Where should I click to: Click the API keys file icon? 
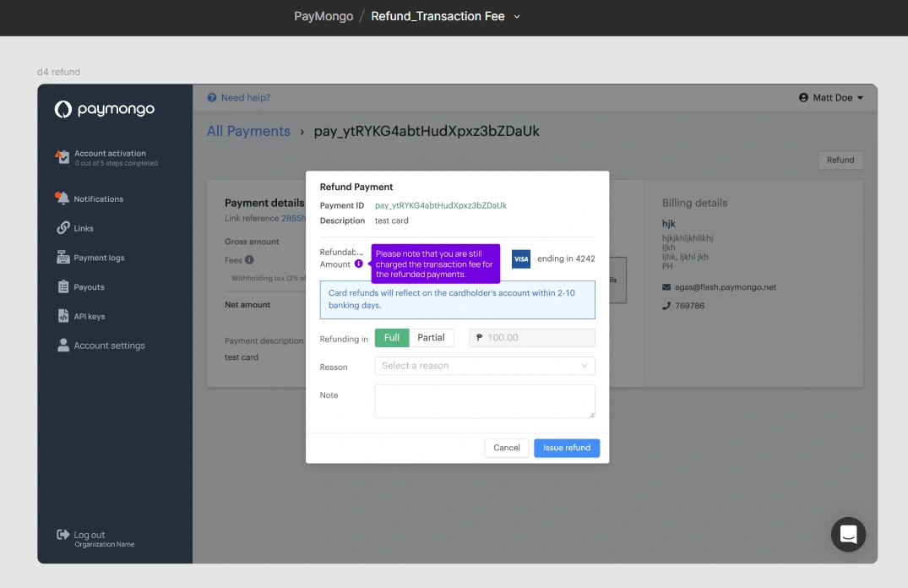63,316
